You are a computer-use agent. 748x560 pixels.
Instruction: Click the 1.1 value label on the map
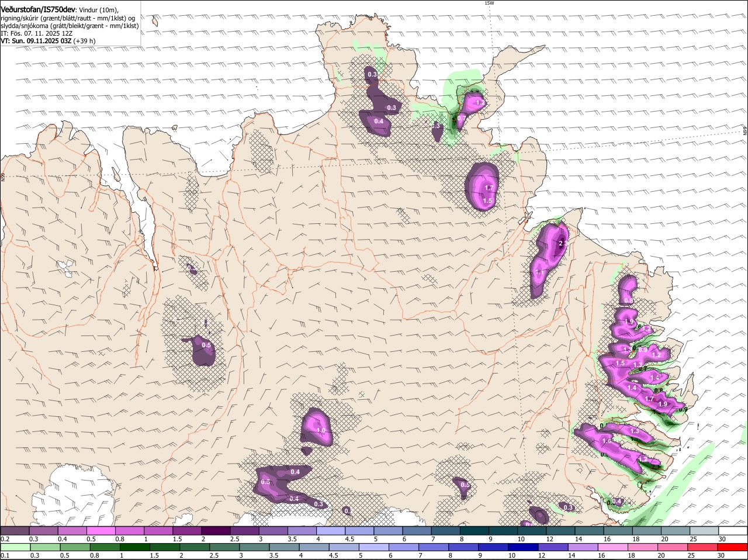539,272
